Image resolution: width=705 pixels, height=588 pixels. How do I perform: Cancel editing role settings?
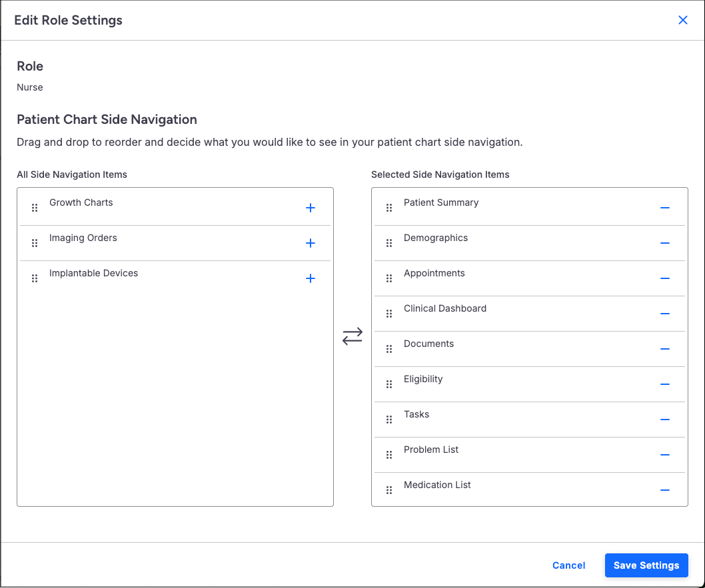click(x=568, y=565)
